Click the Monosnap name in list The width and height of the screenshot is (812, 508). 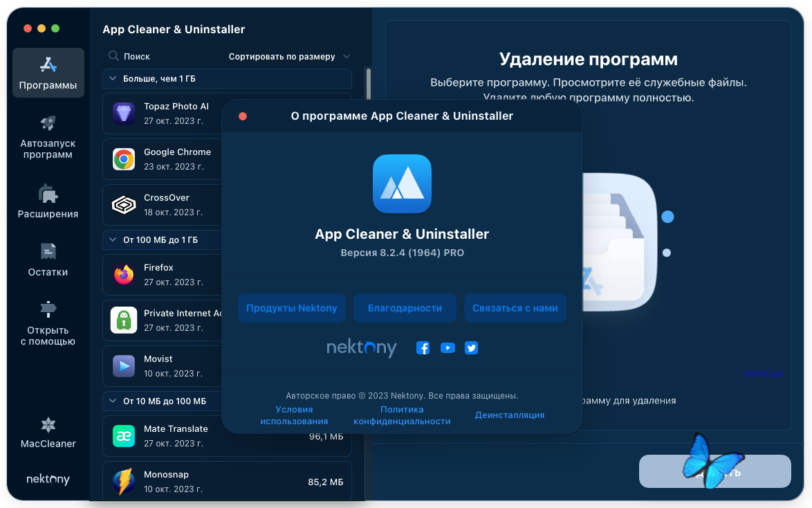[166, 474]
